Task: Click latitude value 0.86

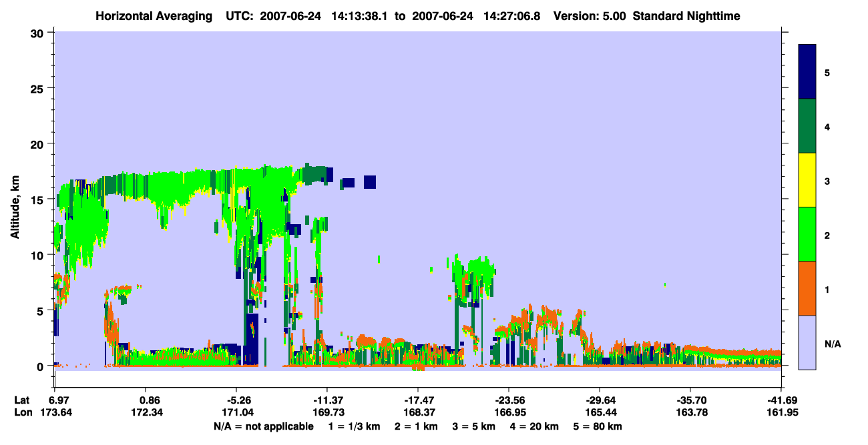Action: point(150,400)
